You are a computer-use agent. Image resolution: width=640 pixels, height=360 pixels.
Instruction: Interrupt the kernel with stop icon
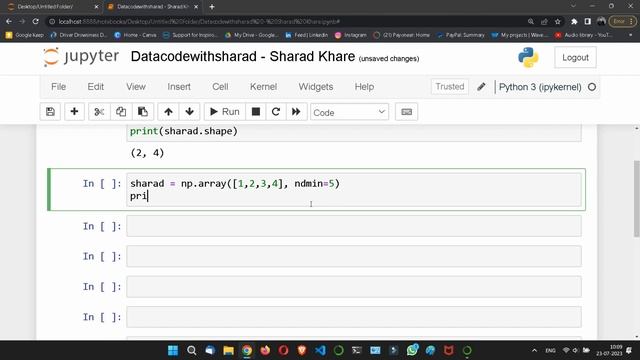click(256, 112)
